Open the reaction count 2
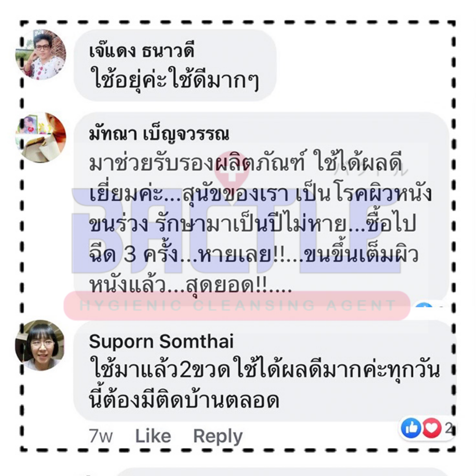This screenshot has width=476, height=476. [x=449, y=428]
